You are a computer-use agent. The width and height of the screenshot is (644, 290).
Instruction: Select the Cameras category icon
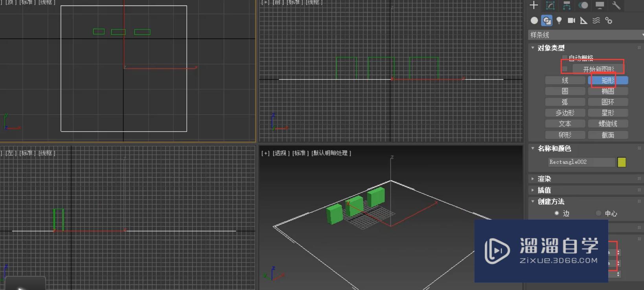571,20
